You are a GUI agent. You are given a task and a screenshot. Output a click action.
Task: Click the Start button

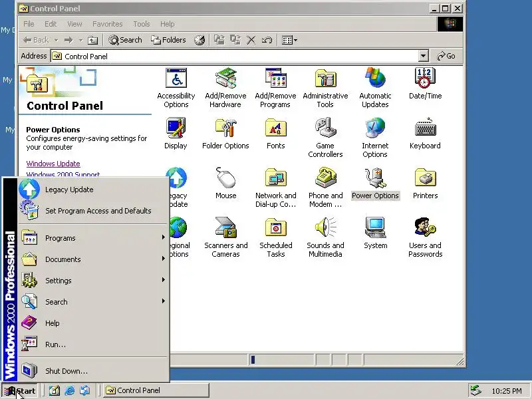[x=20, y=391]
